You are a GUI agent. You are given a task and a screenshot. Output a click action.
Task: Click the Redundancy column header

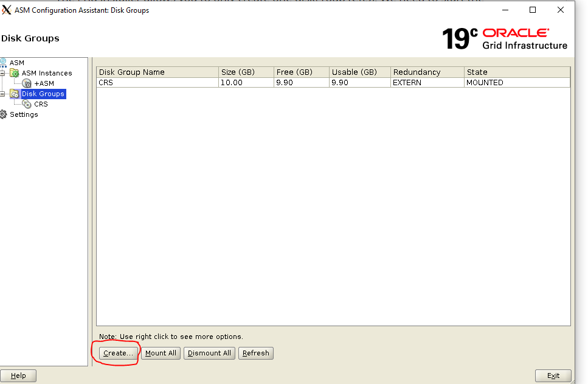click(x=427, y=72)
